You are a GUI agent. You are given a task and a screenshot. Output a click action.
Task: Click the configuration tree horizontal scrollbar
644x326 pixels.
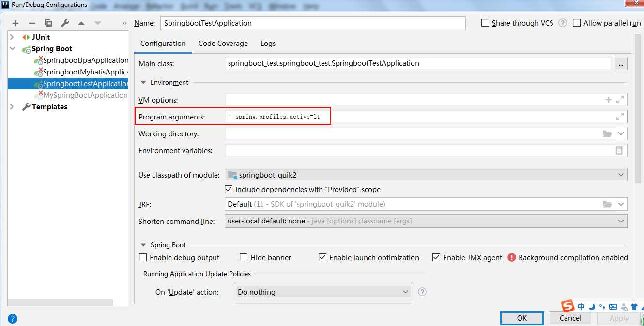click(x=60, y=302)
